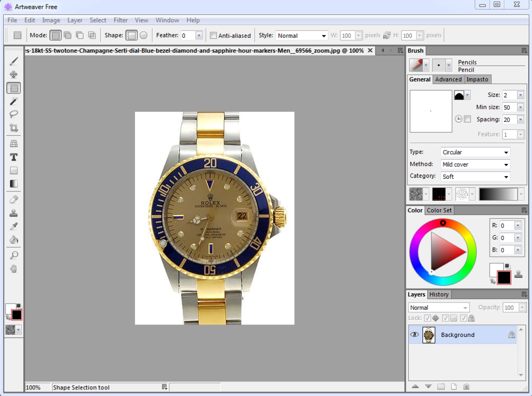Image resolution: width=532 pixels, height=396 pixels.
Task: Select the Stamp tool in the toolbox
Action: [x=14, y=213]
